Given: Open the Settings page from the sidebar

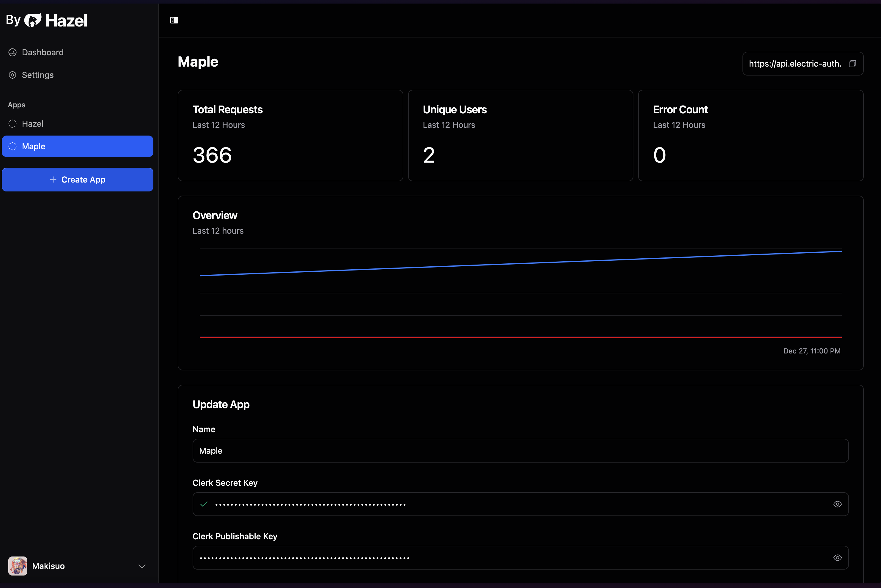Looking at the screenshot, I should [x=37, y=75].
